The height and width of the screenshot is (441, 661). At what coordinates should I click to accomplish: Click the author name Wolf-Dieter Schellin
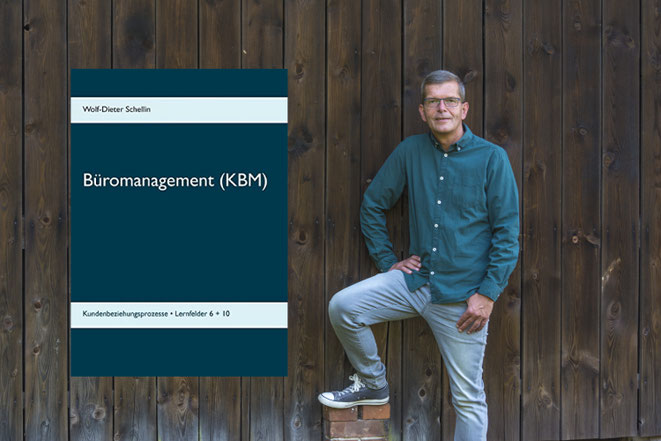pos(116,109)
